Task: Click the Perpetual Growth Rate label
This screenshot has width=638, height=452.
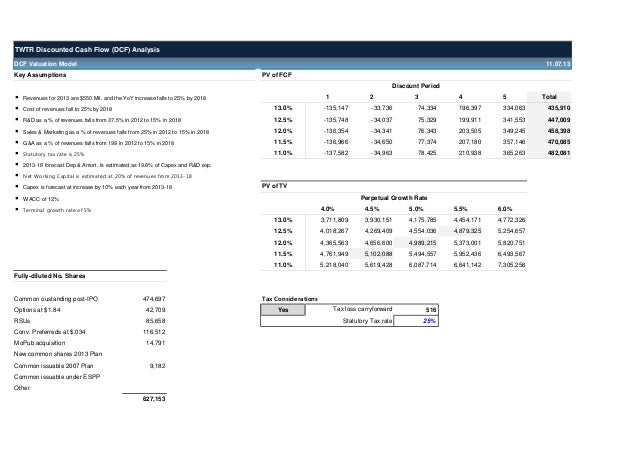Action: coord(394,198)
